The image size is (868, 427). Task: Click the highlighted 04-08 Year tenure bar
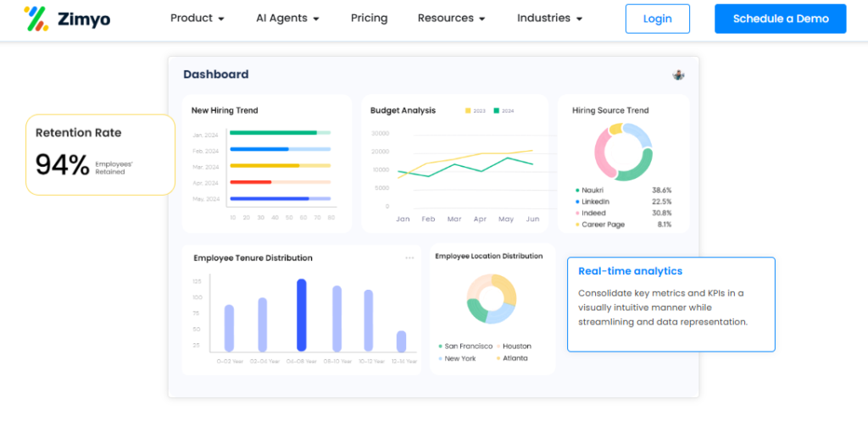302,315
